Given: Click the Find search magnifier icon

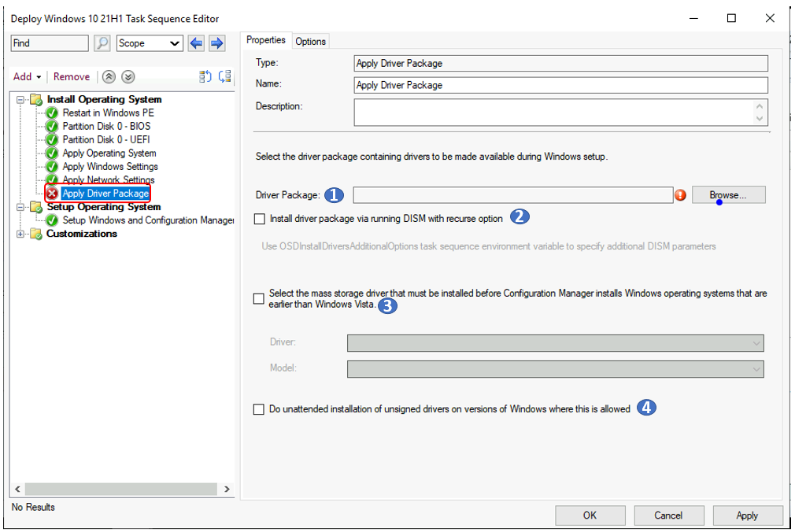Looking at the screenshot, I should [x=102, y=43].
